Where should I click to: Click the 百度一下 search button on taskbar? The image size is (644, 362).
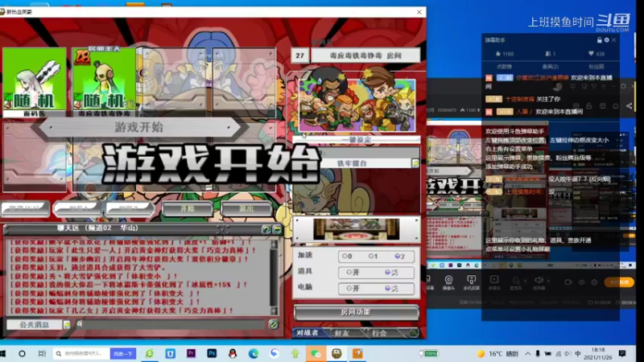pyautogui.click(x=123, y=353)
